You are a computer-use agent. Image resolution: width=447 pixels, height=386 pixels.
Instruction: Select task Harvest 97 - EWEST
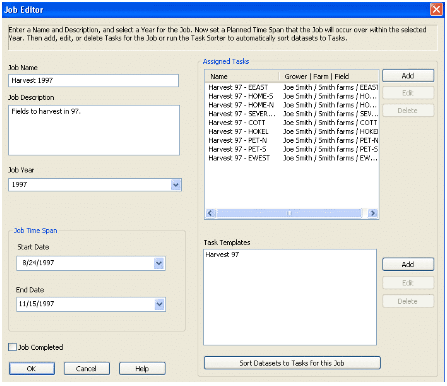click(x=239, y=158)
